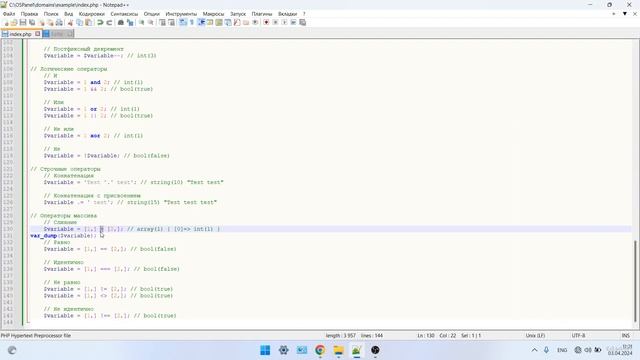Start macro recording with the red record icon
The height and width of the screenshot is (360, 640).
point(266,22)
